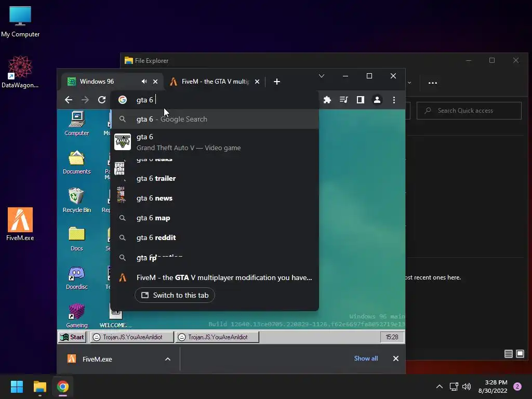The height and width of the screenshot is (399, 532).
Task: Open Chrome three-dot menu
Action: 394,100
